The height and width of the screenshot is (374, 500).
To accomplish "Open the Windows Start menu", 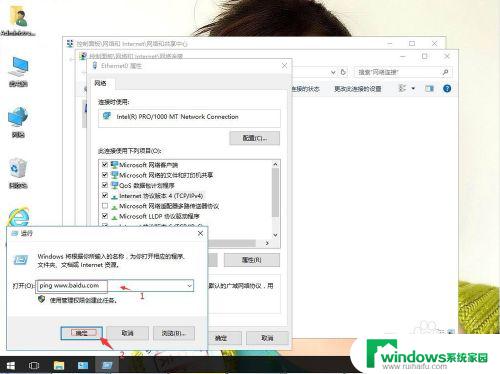I will (10, 366).
